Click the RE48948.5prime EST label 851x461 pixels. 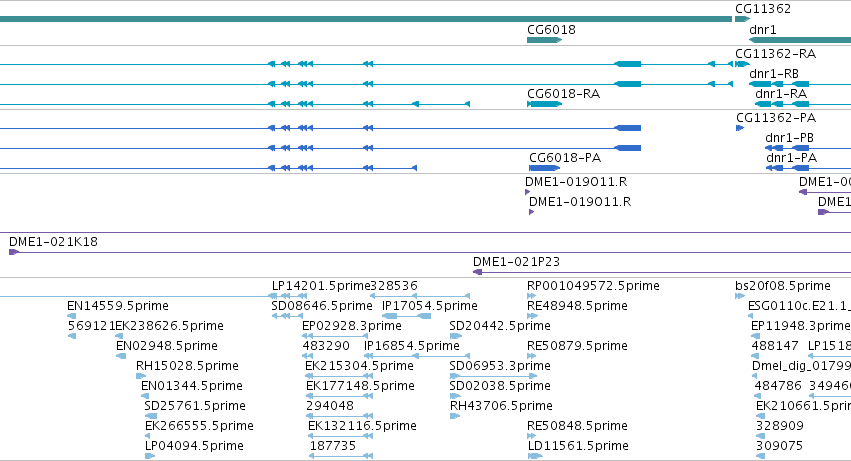[x=577, y=306]
